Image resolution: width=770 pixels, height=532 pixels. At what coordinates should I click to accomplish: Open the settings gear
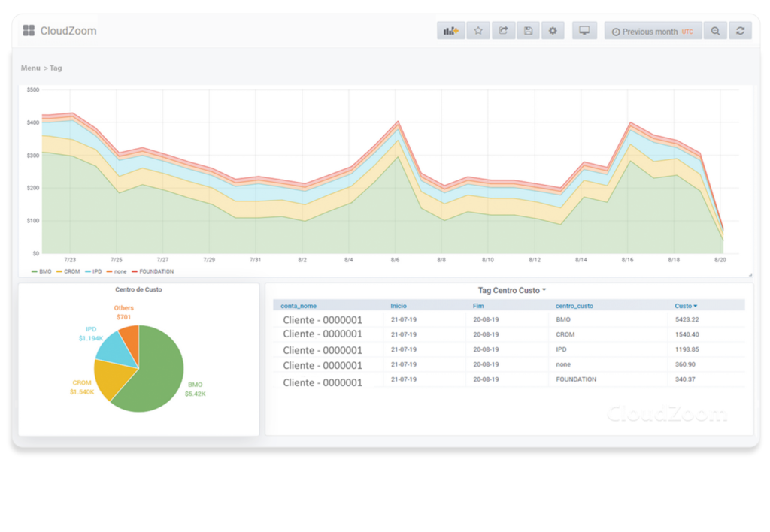[x=553, y=30]
